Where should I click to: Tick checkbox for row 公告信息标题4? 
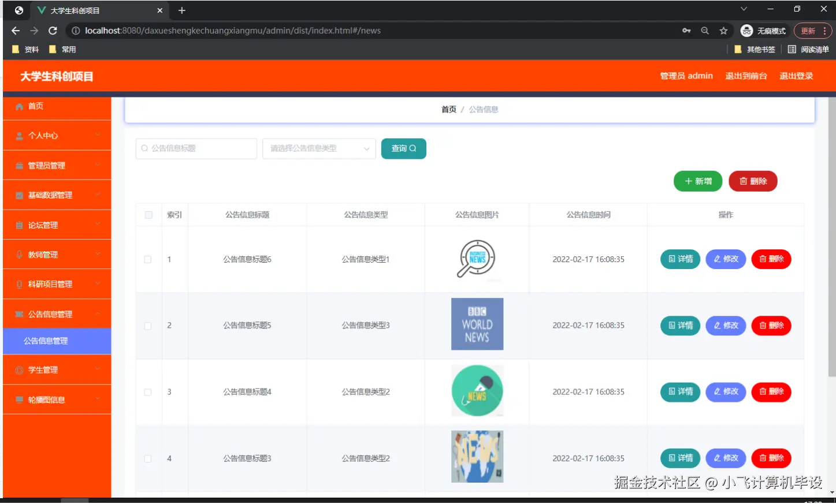point(148,392)
